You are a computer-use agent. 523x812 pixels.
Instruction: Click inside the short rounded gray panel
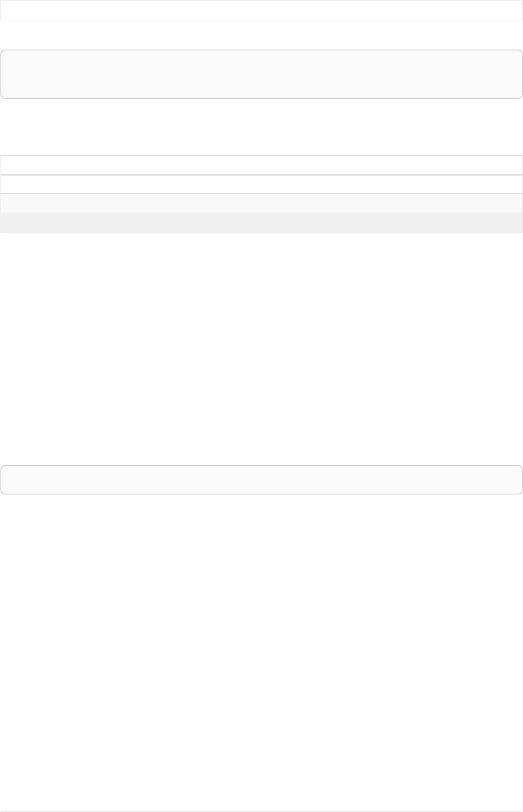click(261, 480)
